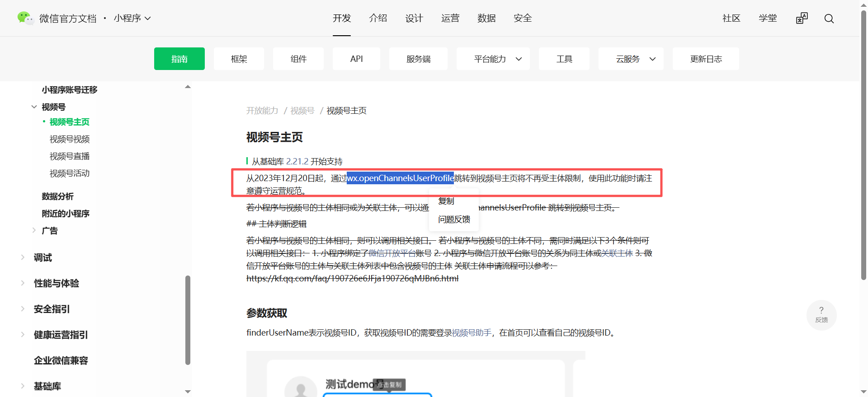This screenshot has width=868, height=397.
Task: Open the 组件 sub-navigation button
Action: tap(298, 59)
